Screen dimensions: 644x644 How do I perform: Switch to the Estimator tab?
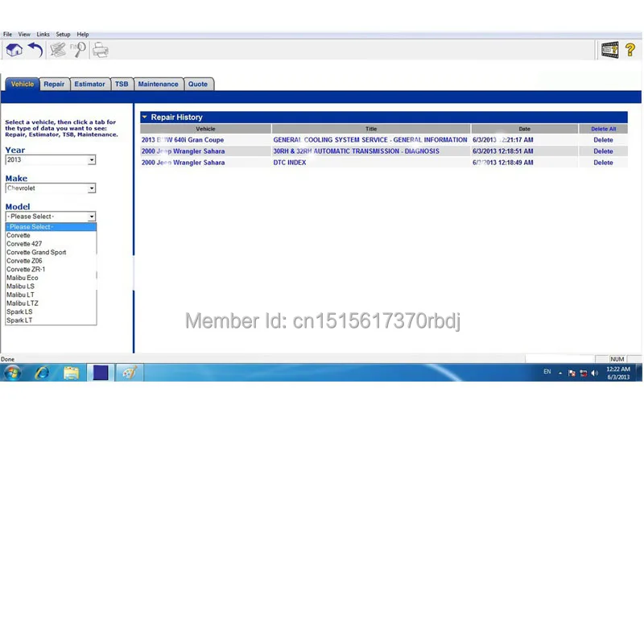pos(89,84)
